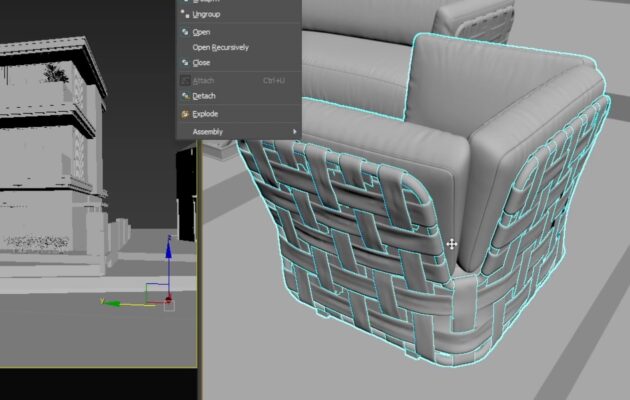The height and width of the screenshot is (400, 630).
Task: Click the icon next to Close
Action: pos(184,63)
